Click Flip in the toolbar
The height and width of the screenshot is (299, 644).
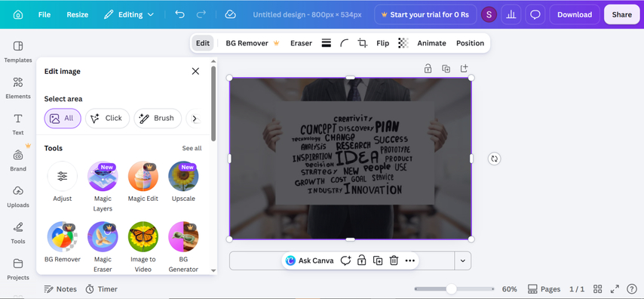click(383, 43)
